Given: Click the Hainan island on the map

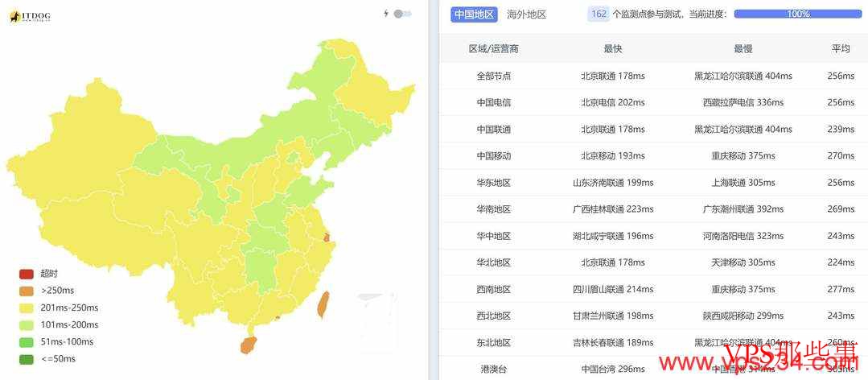Looking at the screenshot, I should click(x=247, y=345).
